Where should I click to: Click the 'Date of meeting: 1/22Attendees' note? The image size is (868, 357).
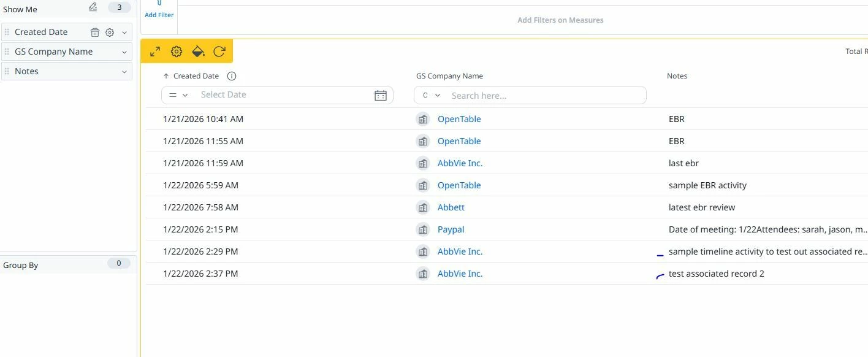pos(768,229)
